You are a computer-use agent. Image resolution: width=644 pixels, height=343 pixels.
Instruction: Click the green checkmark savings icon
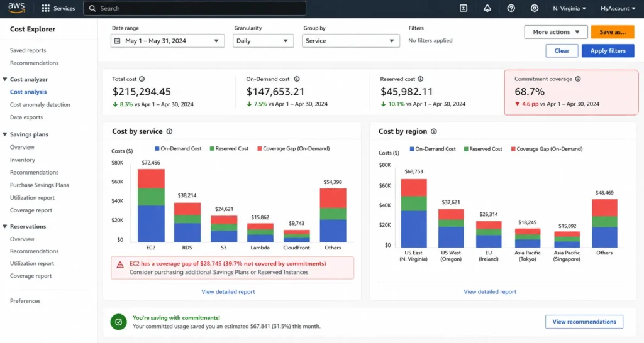tap(118, 322)
